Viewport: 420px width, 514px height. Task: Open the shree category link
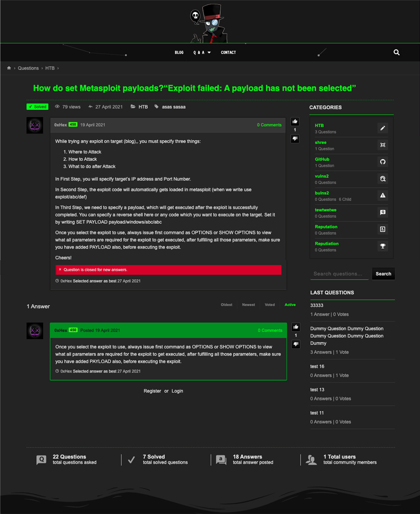click(x=321, y=142)
